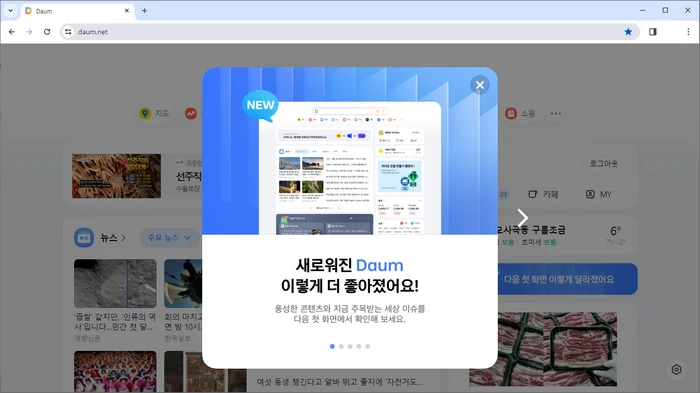Click the browser back arrow
Image resolution: width=700 pixels, height=393 pixels.
(12, 32)
